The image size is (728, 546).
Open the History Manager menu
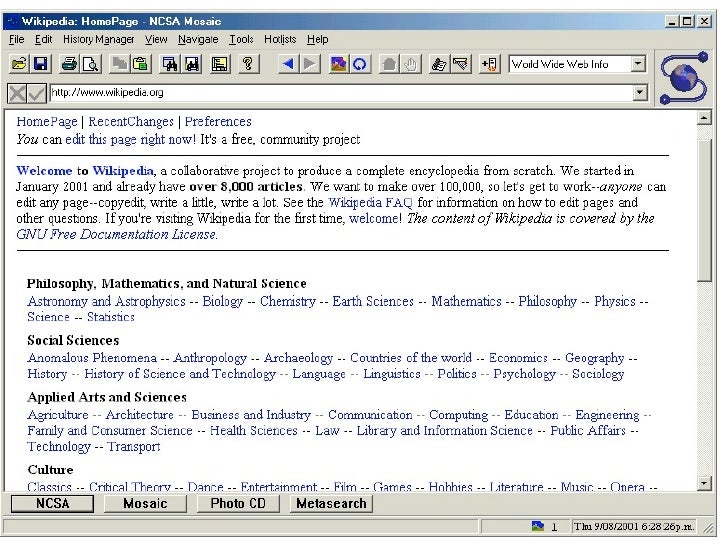(98, 39)
